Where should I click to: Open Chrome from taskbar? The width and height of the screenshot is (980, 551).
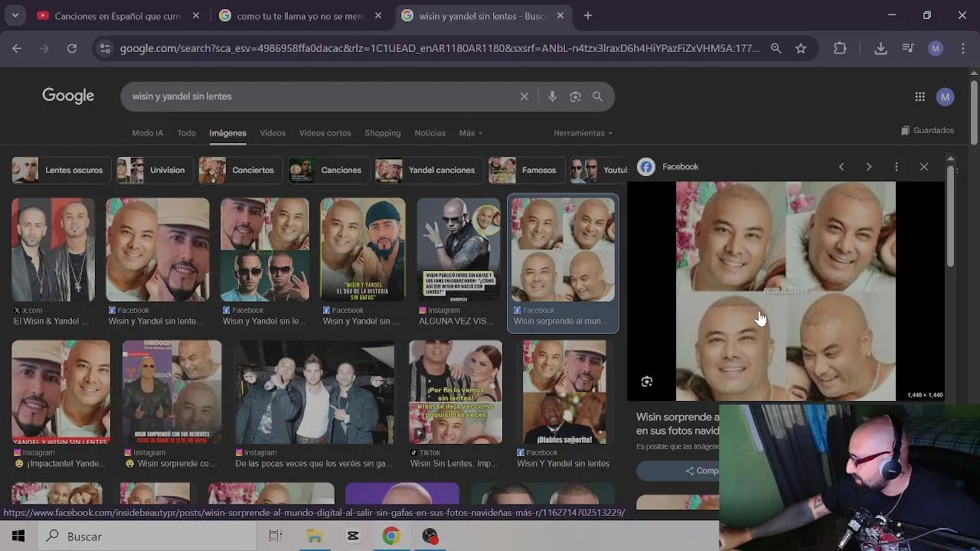point(391,536)
